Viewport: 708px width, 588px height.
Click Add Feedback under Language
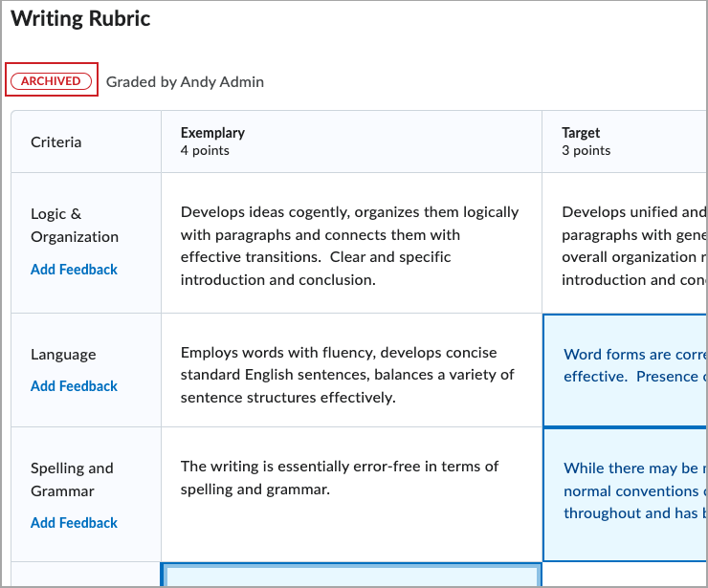[74, 386]
